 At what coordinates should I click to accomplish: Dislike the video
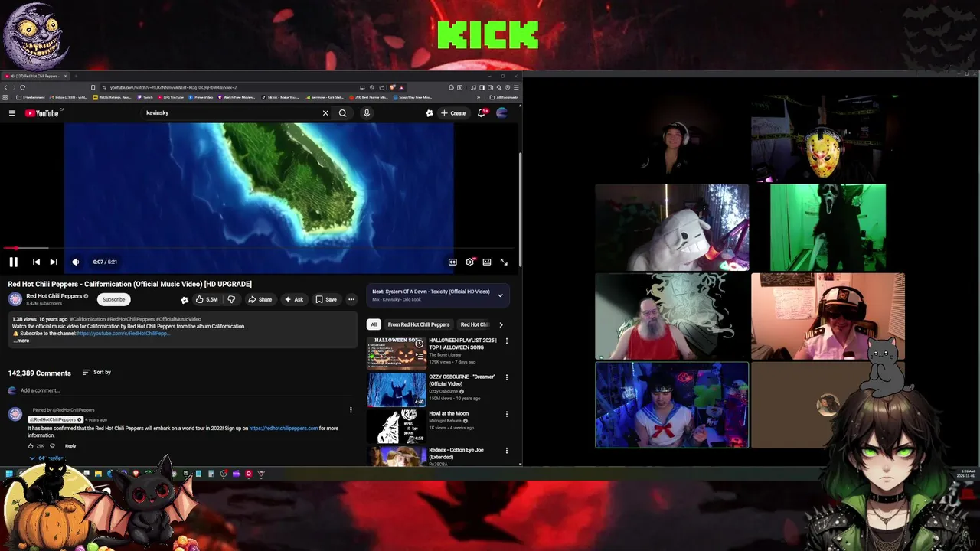(x=231, y=299)
